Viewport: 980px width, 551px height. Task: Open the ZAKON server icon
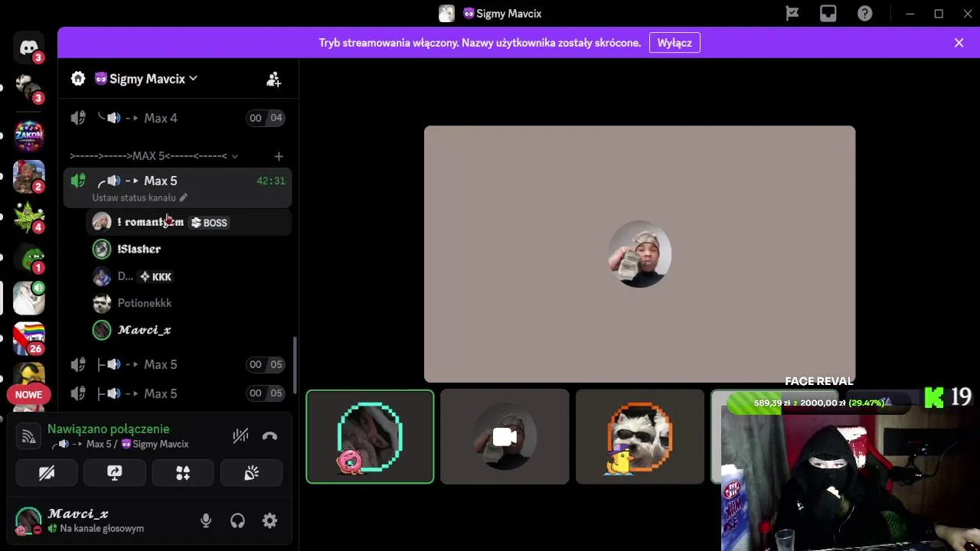pyautogui.click(x=29, y=135)
